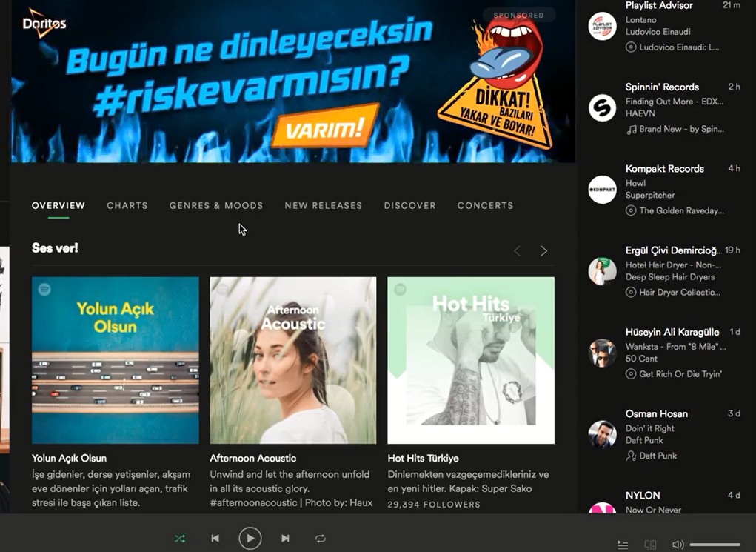The width and height of the screenshot is (756, 552).
Task: Open the Afternoon Acoustic title link
Action: [x=253, y=458]
